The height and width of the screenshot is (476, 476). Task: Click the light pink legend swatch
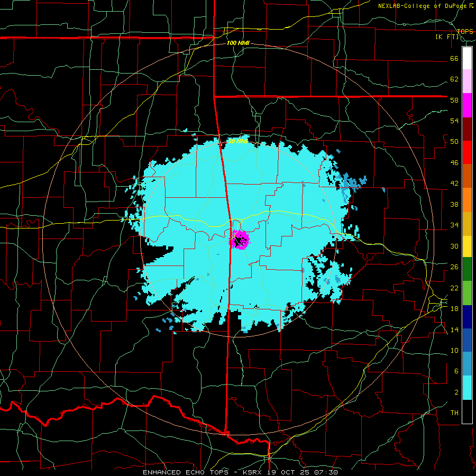[x=467, y=81]
